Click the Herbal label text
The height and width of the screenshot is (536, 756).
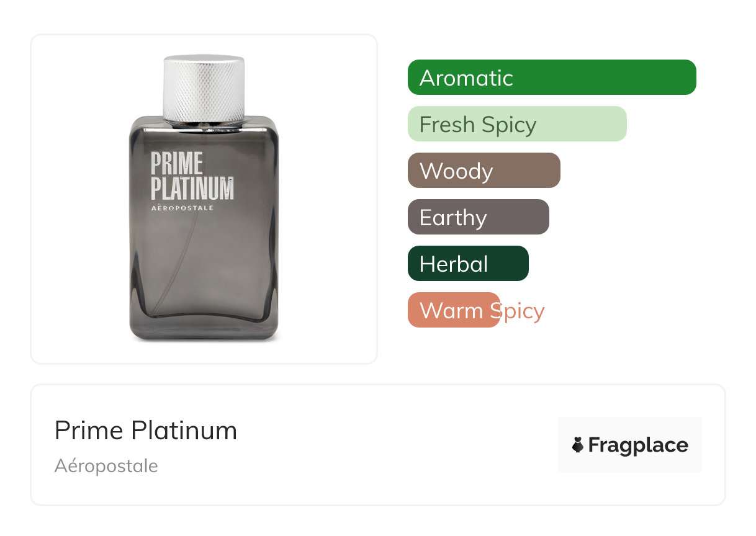(x=454, y=264)
